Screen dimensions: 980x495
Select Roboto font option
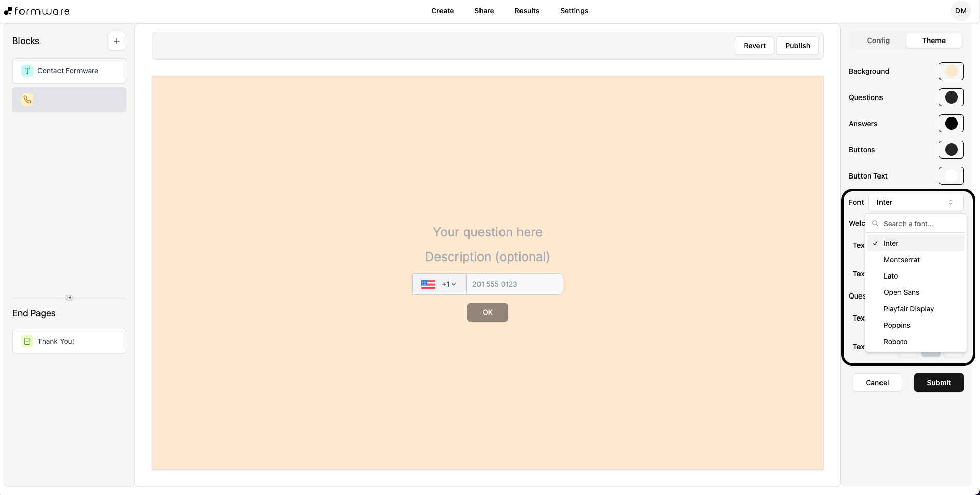coord(915,342)
